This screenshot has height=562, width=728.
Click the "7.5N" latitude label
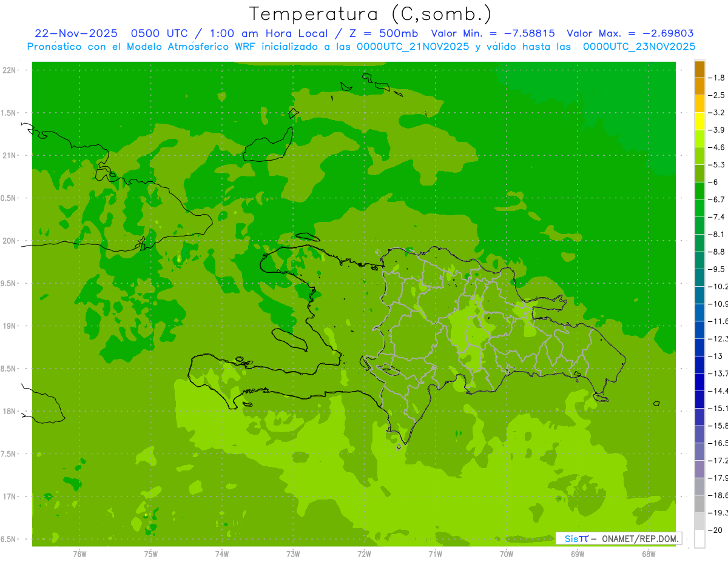10,454
